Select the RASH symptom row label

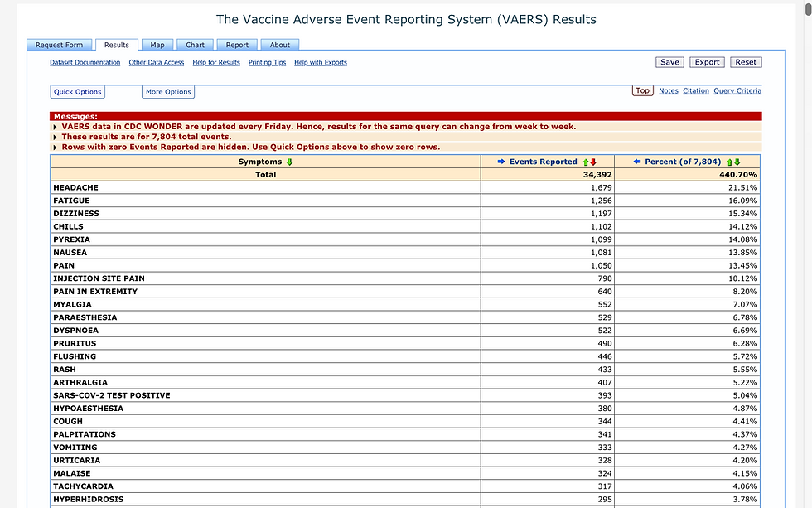point(65,370)
